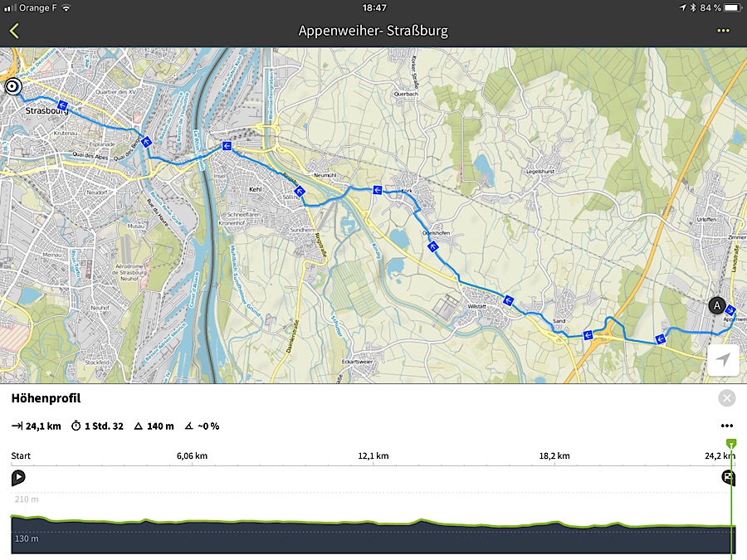
Task: Tap the direction arrow waypoint near Sand
Action: [588, 335]
